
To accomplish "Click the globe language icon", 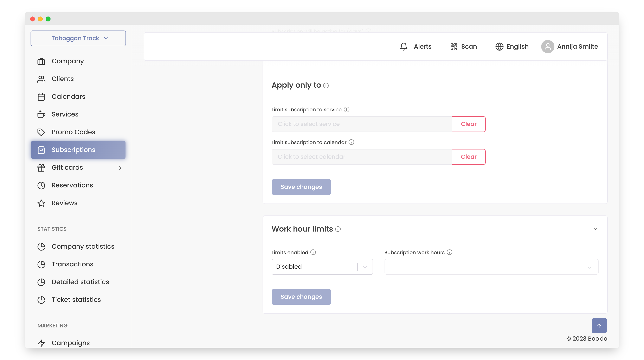I will [x=499, y=47].
